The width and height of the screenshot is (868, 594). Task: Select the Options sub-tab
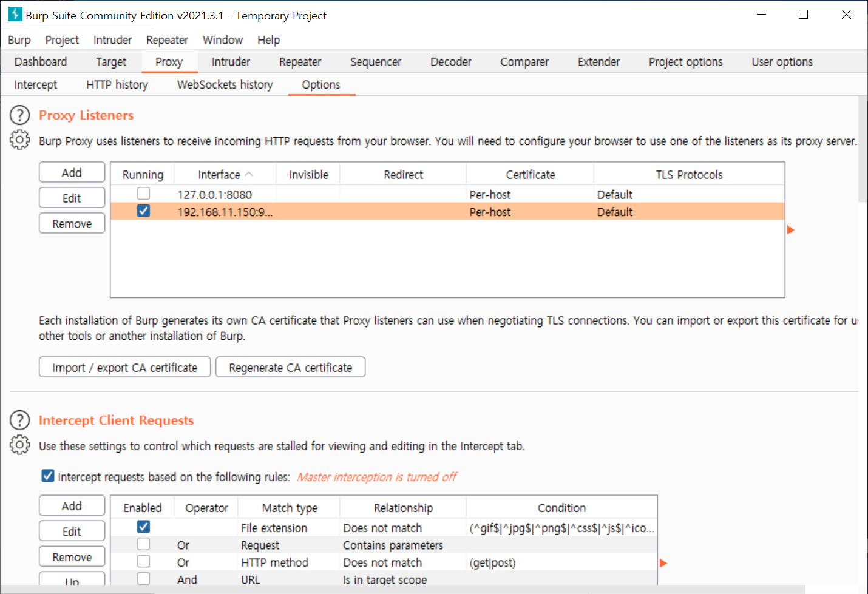(321, 85)
